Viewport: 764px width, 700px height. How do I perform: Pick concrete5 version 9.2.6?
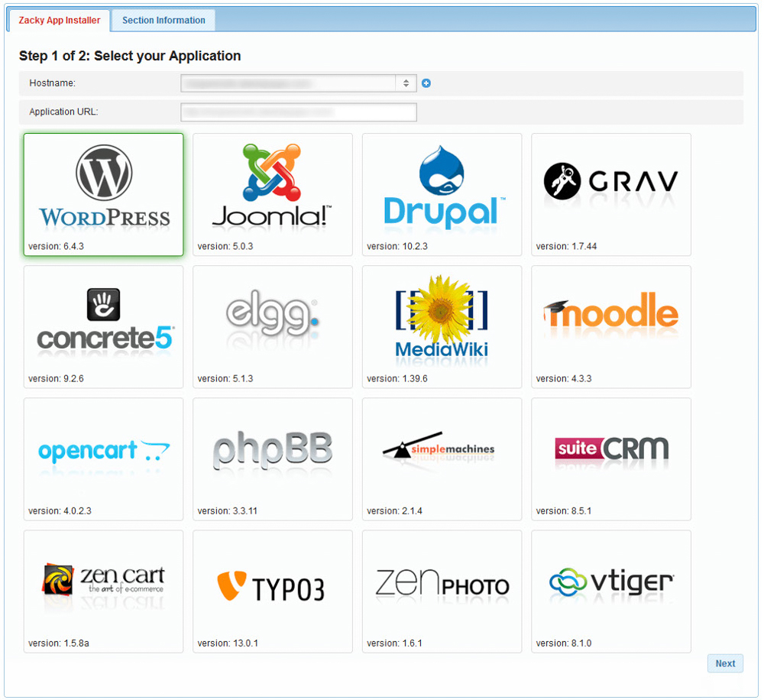click(103, 326)
